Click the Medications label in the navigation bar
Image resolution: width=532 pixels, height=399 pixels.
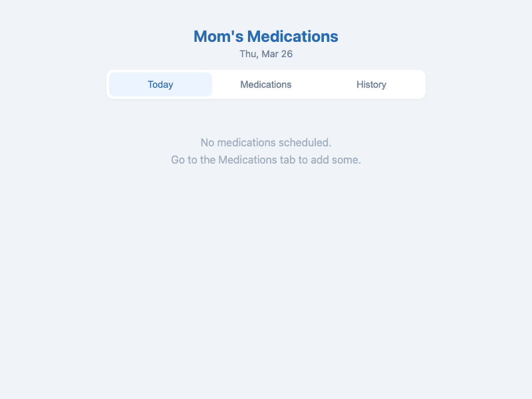(266, 84)
